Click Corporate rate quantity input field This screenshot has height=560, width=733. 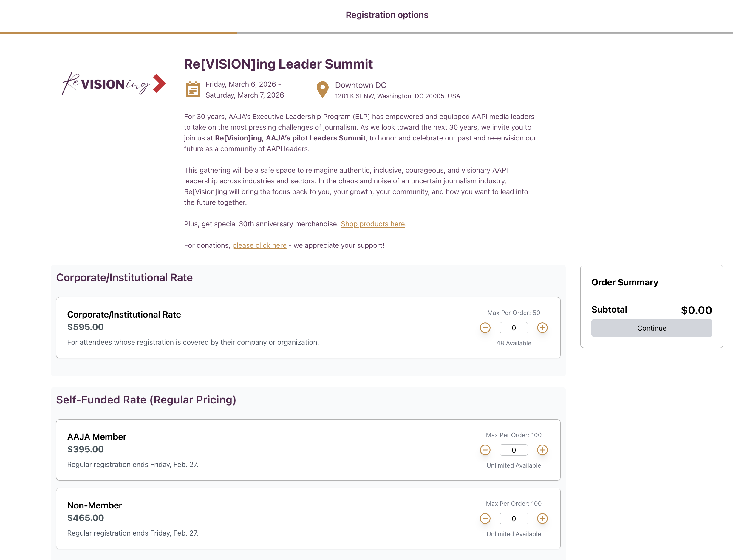click(x=513, y=328)
